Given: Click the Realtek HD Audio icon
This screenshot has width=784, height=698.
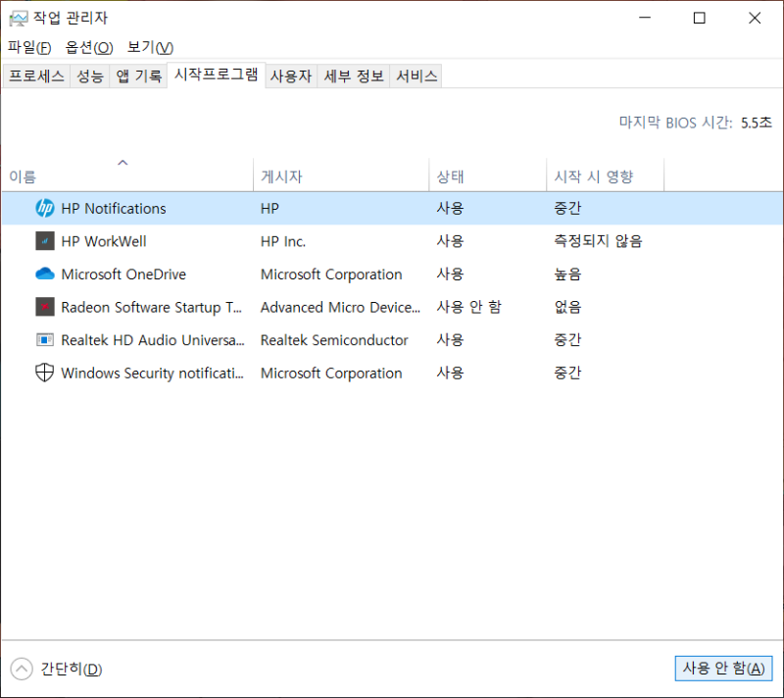Looking at the screenshot, I should point(44,340).
